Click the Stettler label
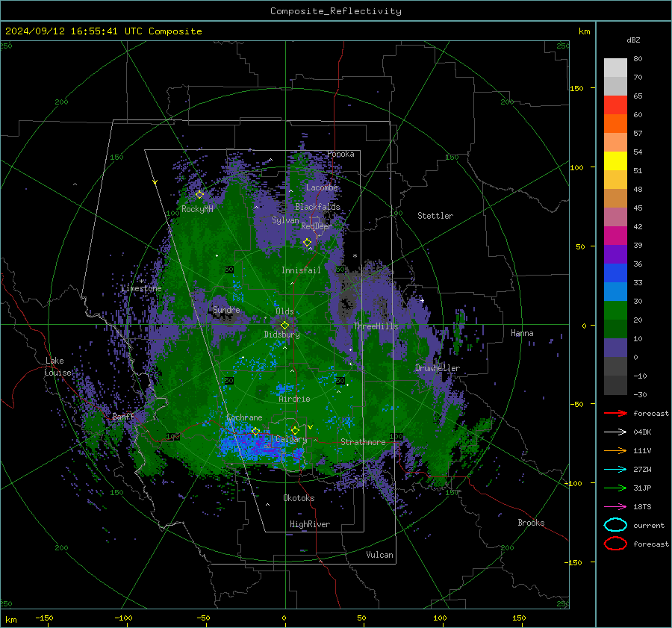 point(435,216)
